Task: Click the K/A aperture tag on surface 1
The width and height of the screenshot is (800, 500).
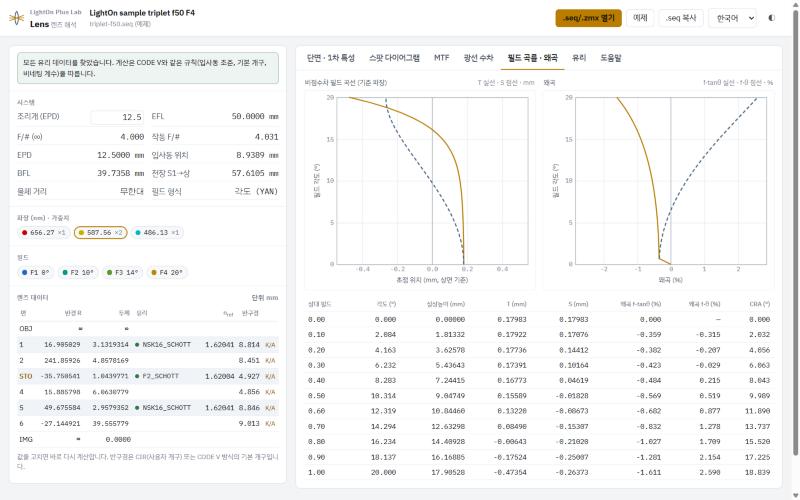Action: (270, 345)
